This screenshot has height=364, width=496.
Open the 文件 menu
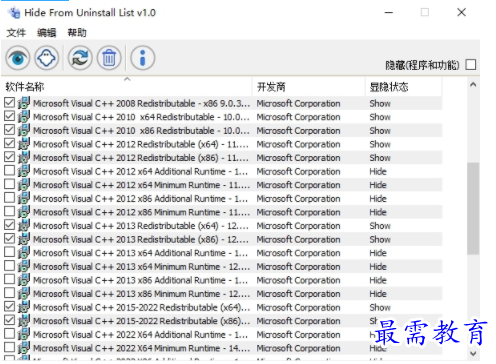pos(16,33)
